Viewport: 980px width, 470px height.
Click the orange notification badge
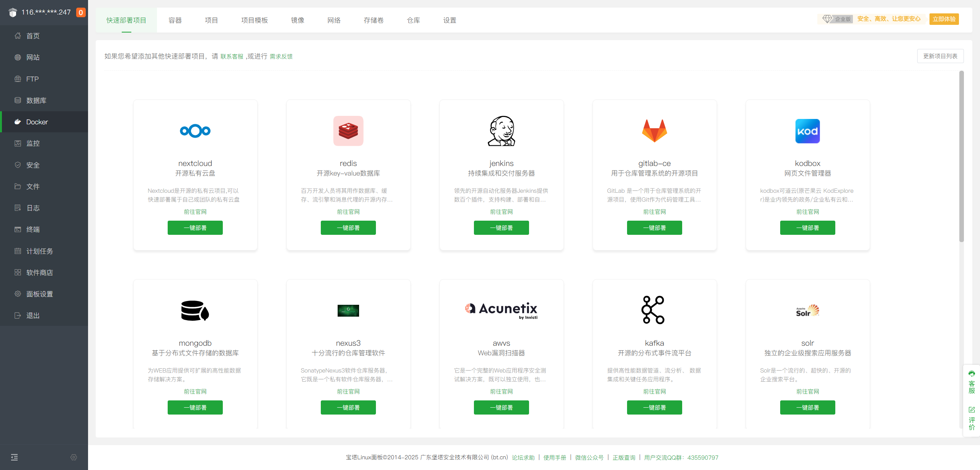[x=81, y=13]
